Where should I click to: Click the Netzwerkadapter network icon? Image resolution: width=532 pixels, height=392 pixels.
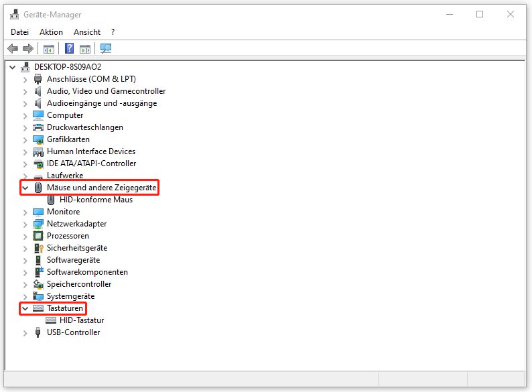(x=38, y=224)
